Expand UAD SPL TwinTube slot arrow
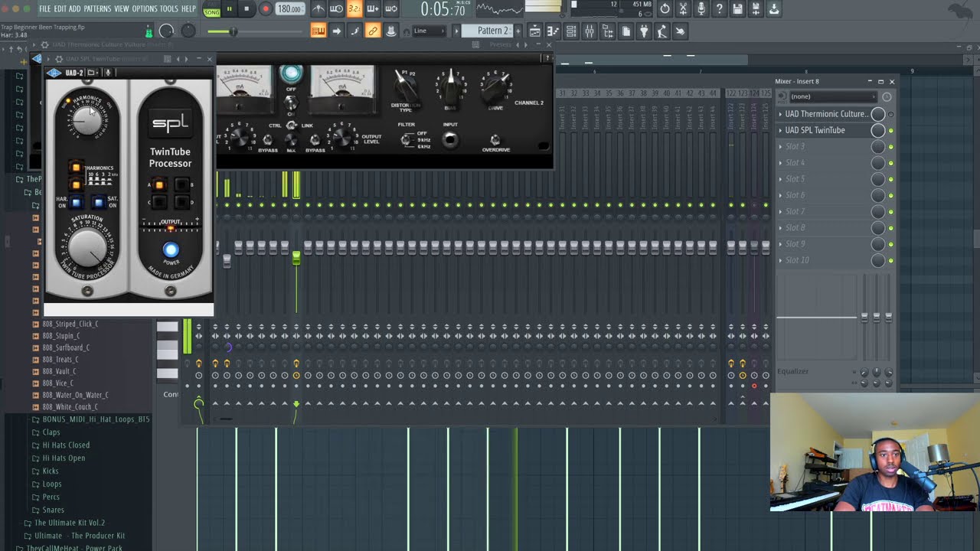The image size is (980, 551). pyautogui.click(x=781, y=130)
